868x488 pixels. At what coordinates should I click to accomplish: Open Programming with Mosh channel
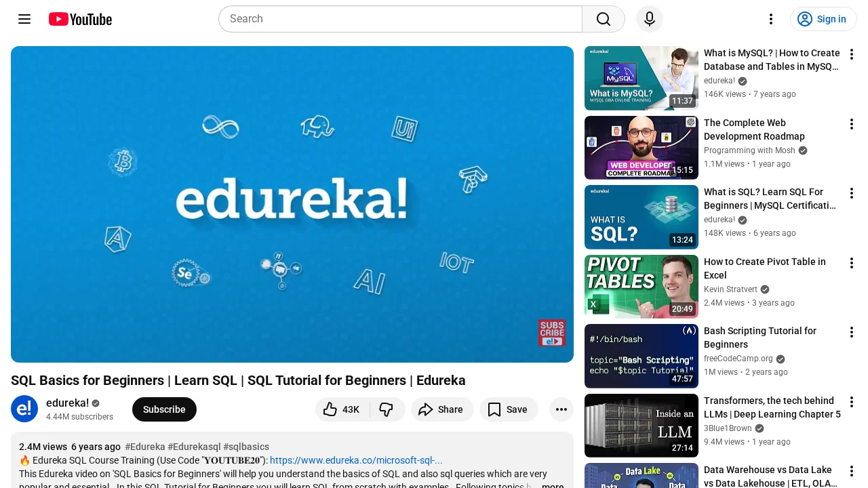[x=749, y=150]
